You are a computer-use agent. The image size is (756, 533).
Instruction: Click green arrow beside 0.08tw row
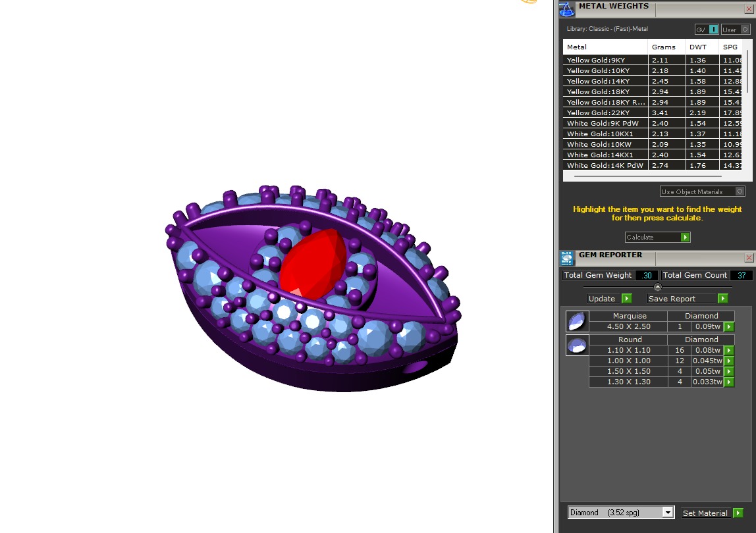(729, 350)
